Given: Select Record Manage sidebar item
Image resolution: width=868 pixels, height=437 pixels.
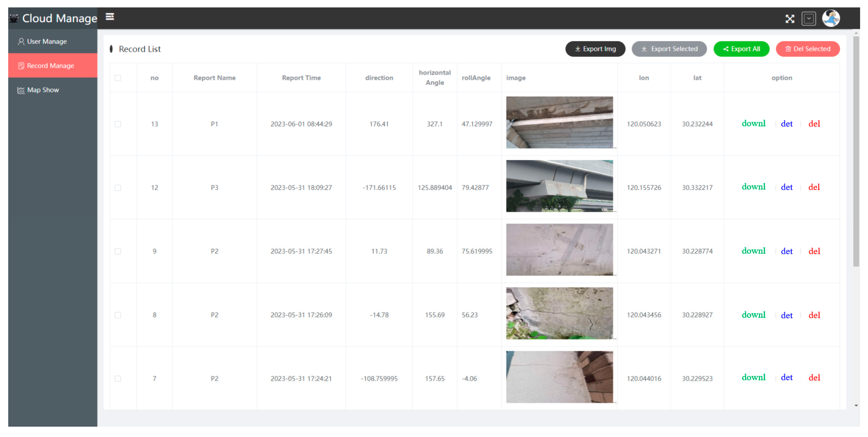Looking at the screenshot, I should tap(50, 66).
